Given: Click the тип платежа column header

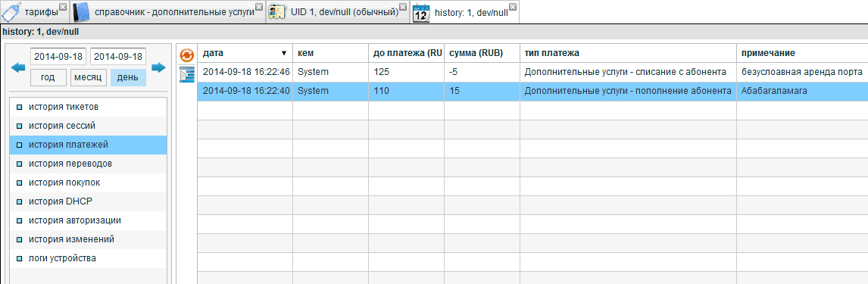Looking at the screenshot, I should pos(628,53).
